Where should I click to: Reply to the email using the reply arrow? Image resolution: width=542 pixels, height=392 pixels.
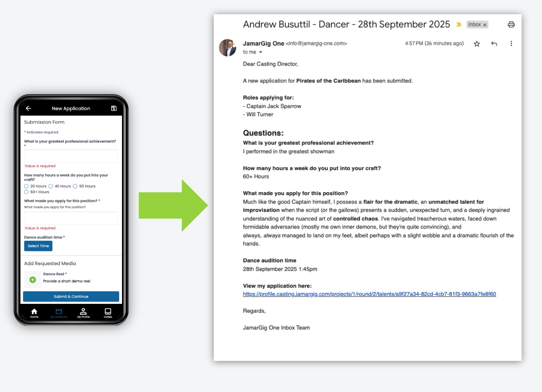tap(494, 44)
